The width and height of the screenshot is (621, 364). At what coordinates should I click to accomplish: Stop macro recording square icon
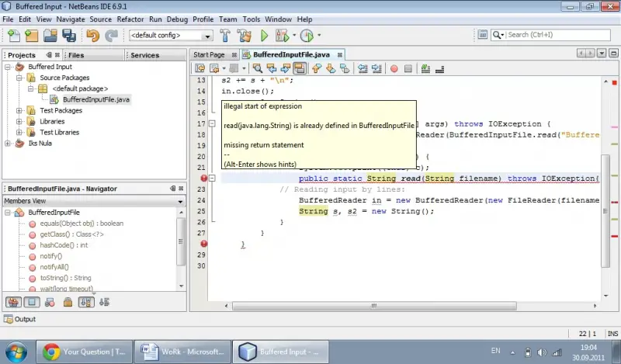pyautogui.click(x=408, y=69)
